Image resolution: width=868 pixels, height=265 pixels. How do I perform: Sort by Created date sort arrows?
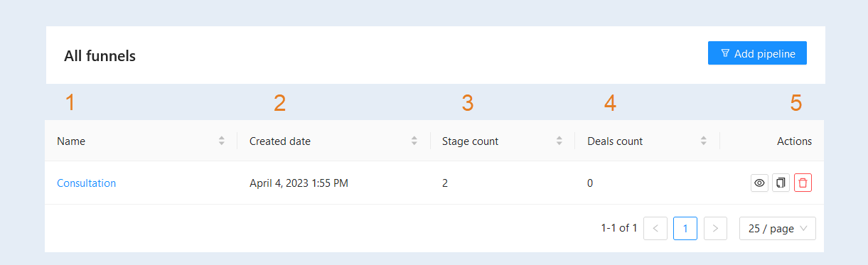pyautogui.click(x=414, y=141)
